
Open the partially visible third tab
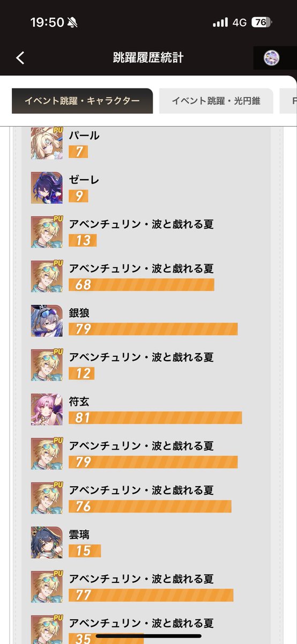click(288, 101)
